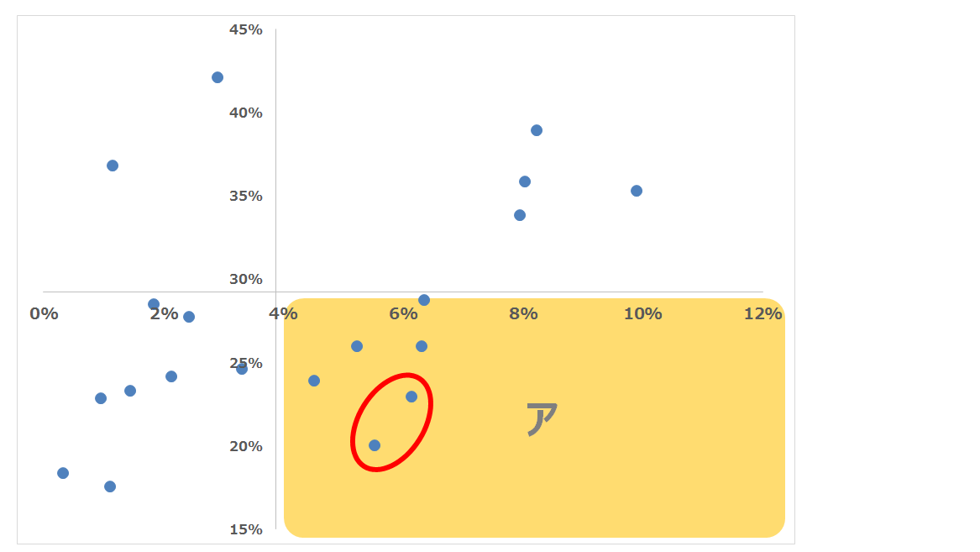Select the lower data point inside the red ellipse
Screen dimensions: 980x552
pos(375,445)
